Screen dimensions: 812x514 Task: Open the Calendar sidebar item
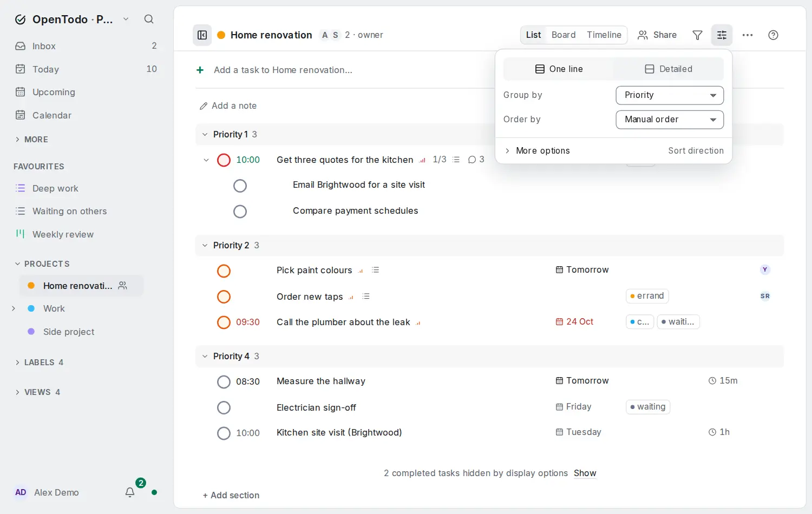(87, 115)
